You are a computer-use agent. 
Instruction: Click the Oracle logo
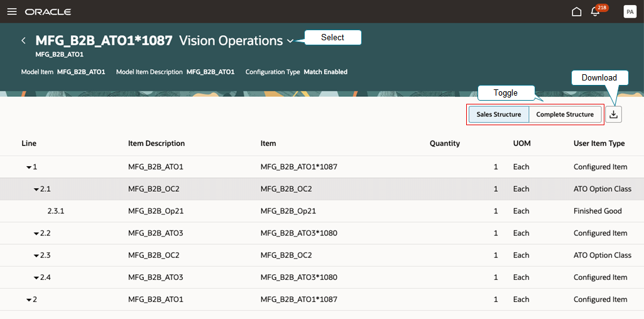(x=48, y=11)
